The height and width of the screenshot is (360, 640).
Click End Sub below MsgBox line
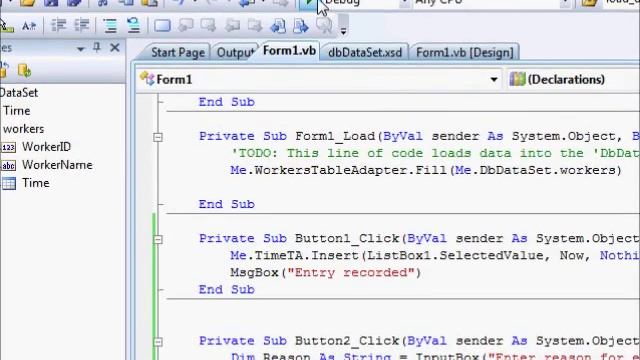(x=227, y=290)
